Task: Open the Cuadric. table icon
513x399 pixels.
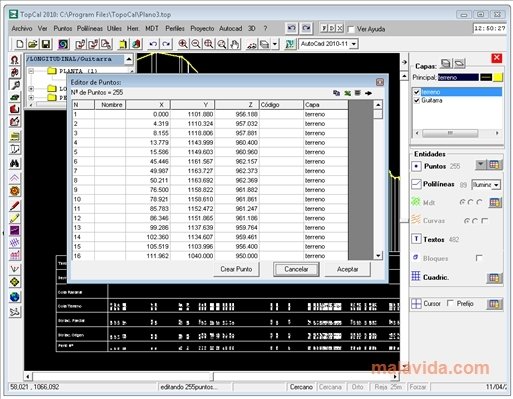Action: (494, 278)
